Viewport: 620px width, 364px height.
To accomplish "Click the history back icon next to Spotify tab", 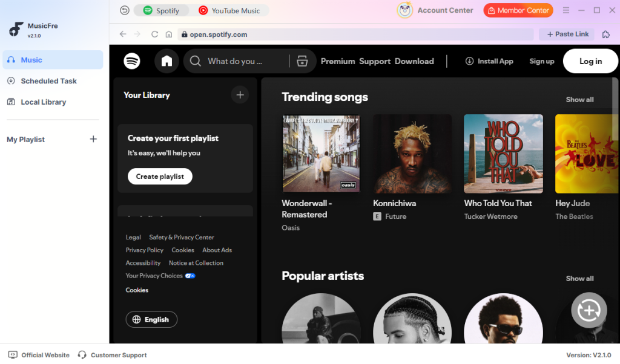I will point(125,10).
